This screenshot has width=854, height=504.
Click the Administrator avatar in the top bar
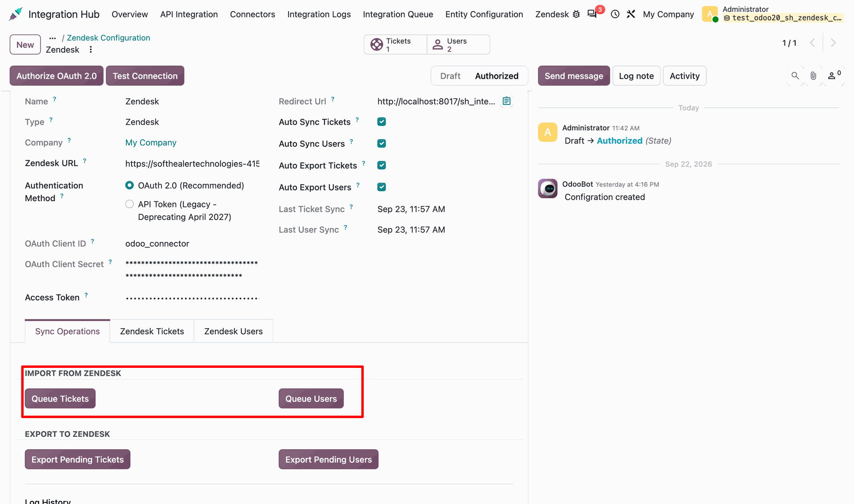pyautogui.click(x=710, y=14)
